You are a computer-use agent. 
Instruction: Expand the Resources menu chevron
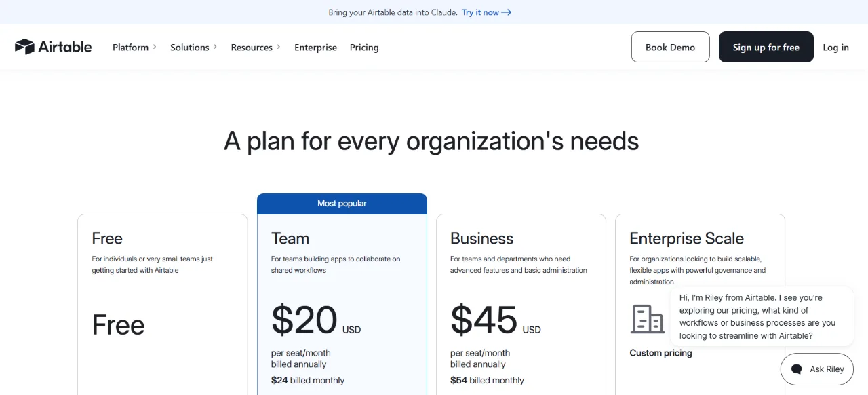click(x=278, y=47)
